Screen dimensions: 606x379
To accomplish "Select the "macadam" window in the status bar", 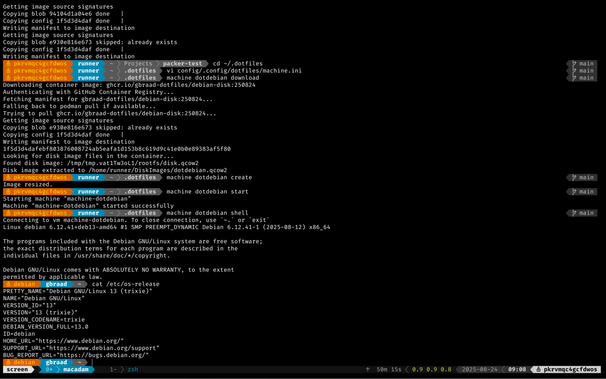I will pos(76,369).
